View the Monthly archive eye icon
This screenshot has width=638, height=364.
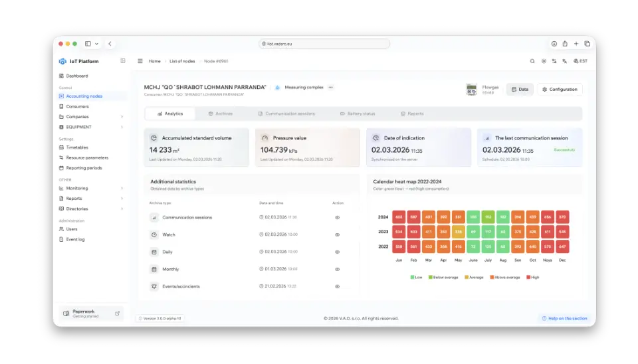338,269
